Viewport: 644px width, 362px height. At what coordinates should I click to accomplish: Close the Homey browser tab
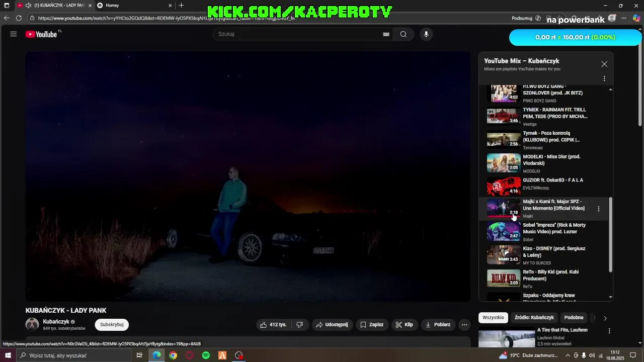[x=170, y=6]
